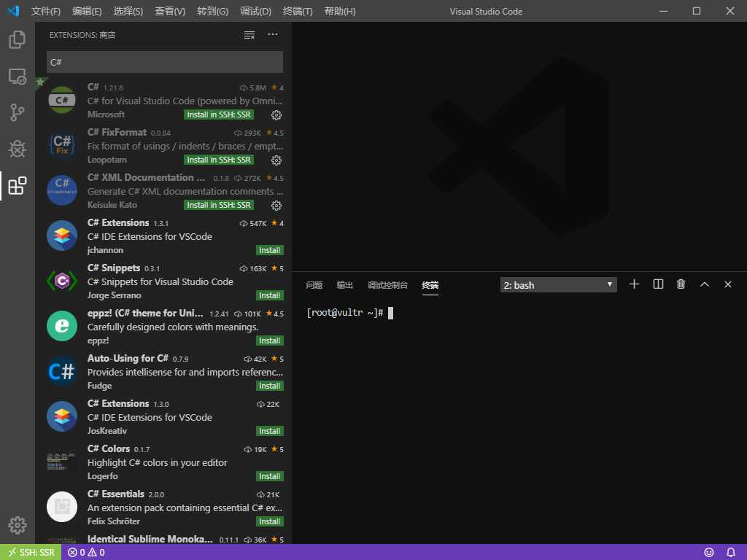Click into the terminal prompt area
Screen dimensions: 747x560
(519, 424)
